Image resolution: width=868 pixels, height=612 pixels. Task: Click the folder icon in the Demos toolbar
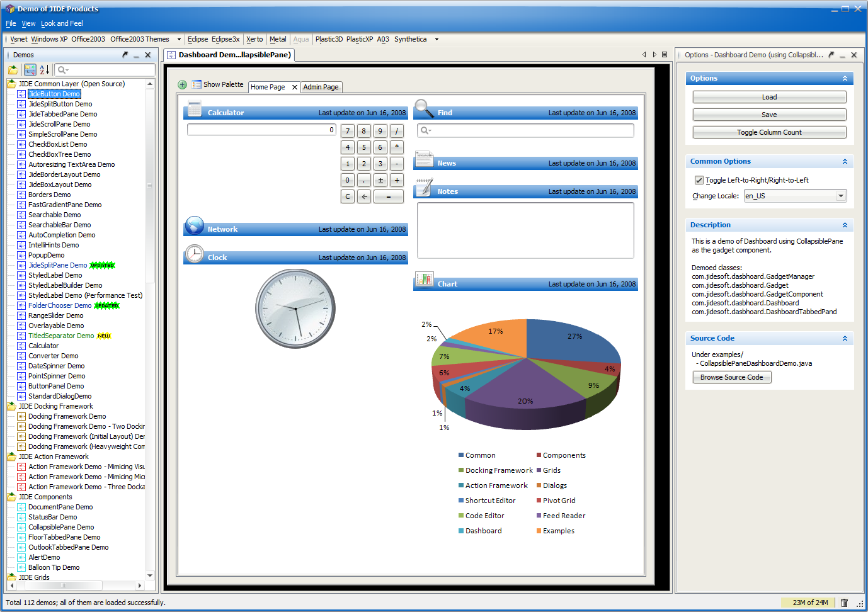point(13,70)
